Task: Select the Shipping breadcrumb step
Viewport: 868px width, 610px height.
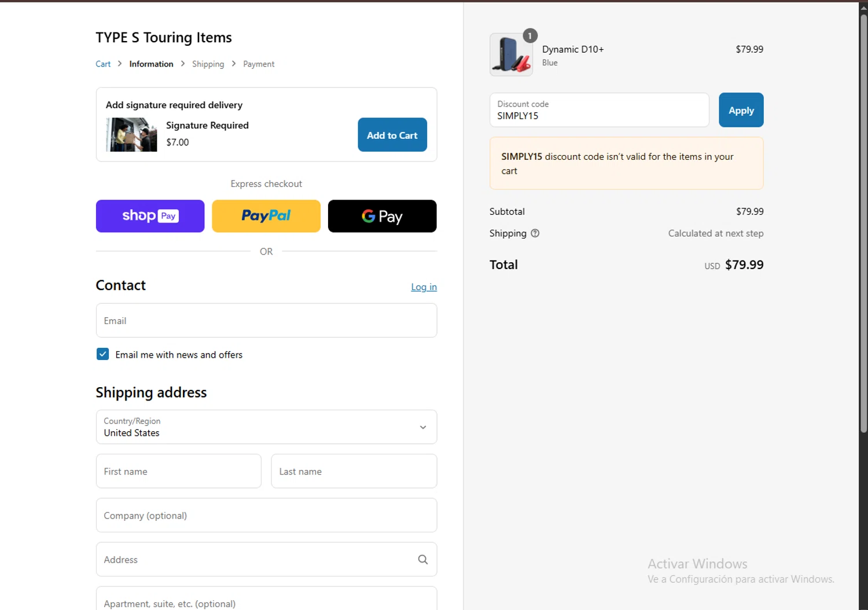Action: 208,64
